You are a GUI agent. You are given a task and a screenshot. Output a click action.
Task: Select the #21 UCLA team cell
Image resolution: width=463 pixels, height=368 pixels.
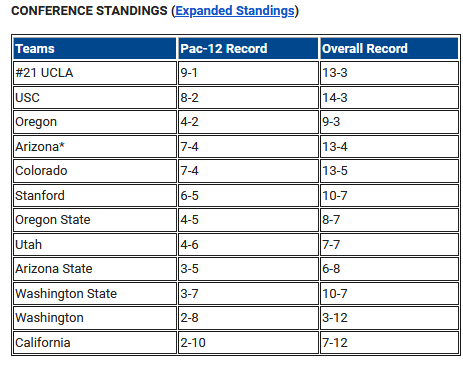pos(95,73)
